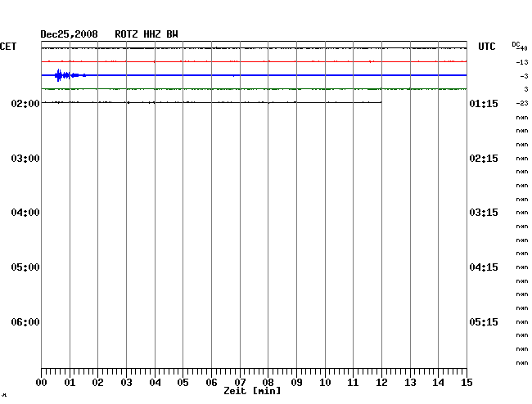532x404 pixels.
Task: Click the 04:15 UTC time label
Action: [x=484, y=267]
